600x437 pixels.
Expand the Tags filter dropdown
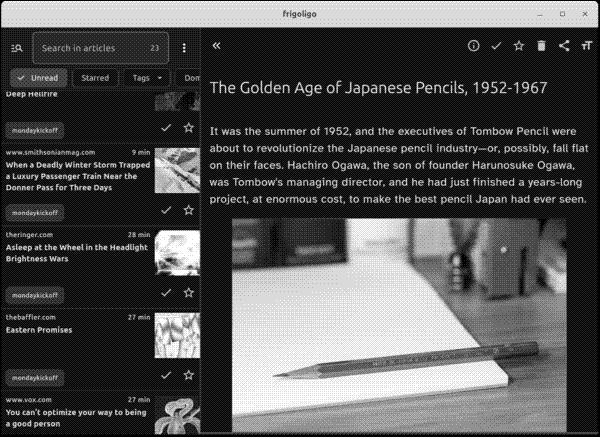tap(147, 78)
